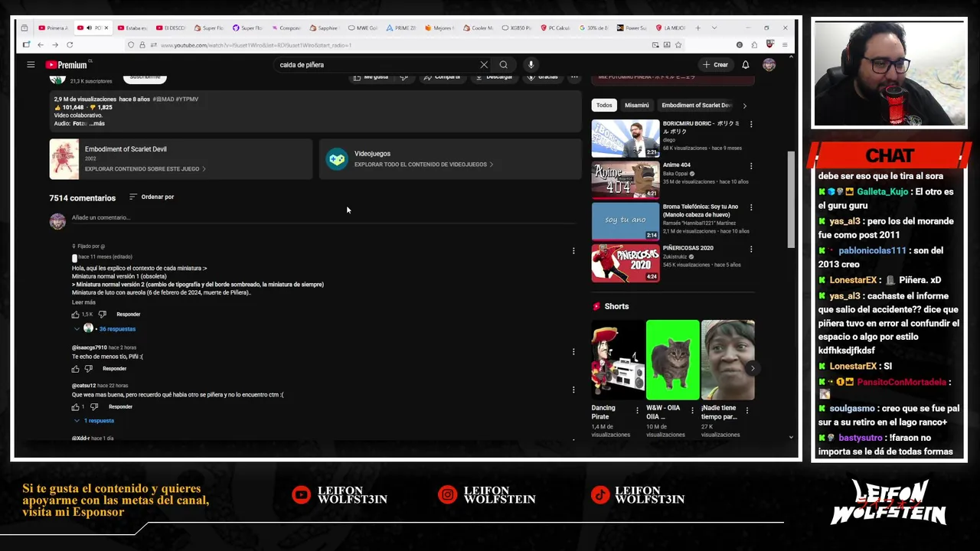Open the '¡Nadie tiene tiempo par...' short
980x551 pixels.
click(727, 360)
